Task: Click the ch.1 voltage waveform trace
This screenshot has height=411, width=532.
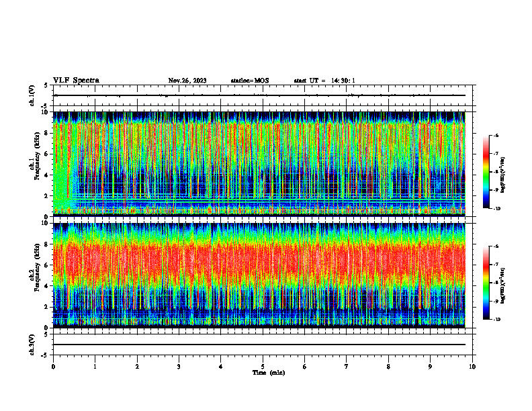Action: pos(259,95)
